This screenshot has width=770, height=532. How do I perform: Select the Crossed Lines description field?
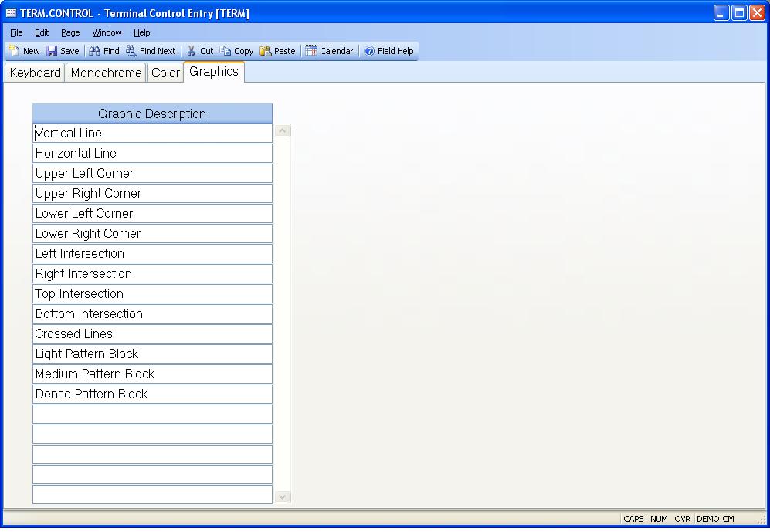(x=152, y=334)
